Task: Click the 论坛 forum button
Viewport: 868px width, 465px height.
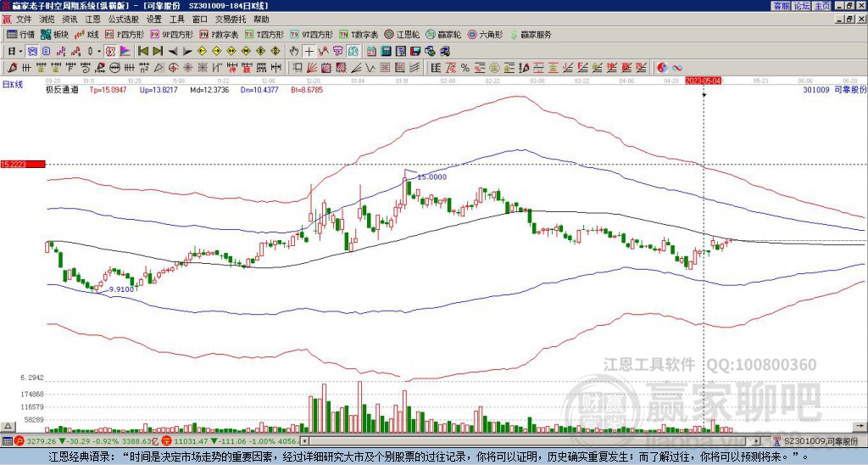Action: click(801, 5)
